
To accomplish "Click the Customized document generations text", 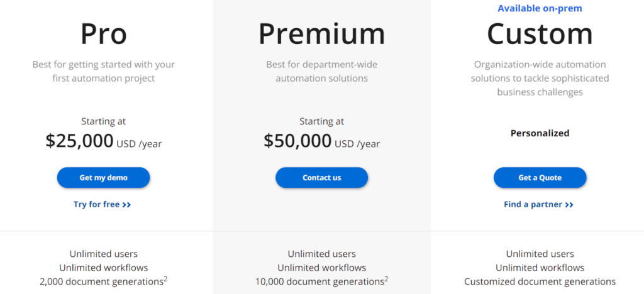I will (540, 281).
